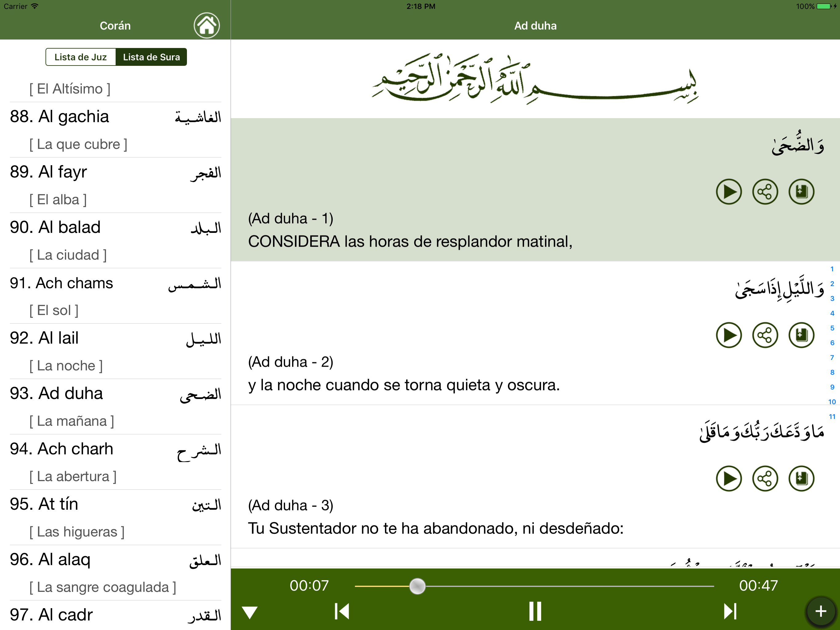
Task: Tap the round plus button
Action: tap(821, 611)
